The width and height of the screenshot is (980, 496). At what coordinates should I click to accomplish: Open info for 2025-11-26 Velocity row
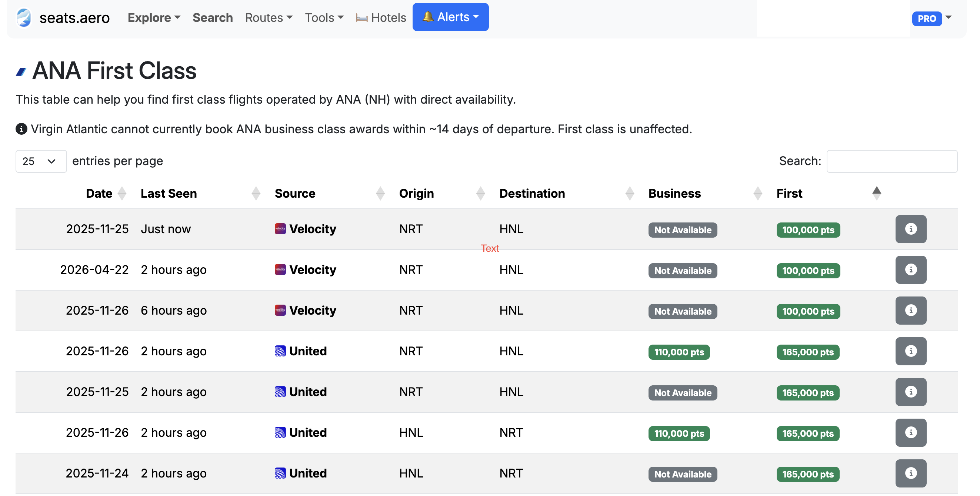[911, 311]
